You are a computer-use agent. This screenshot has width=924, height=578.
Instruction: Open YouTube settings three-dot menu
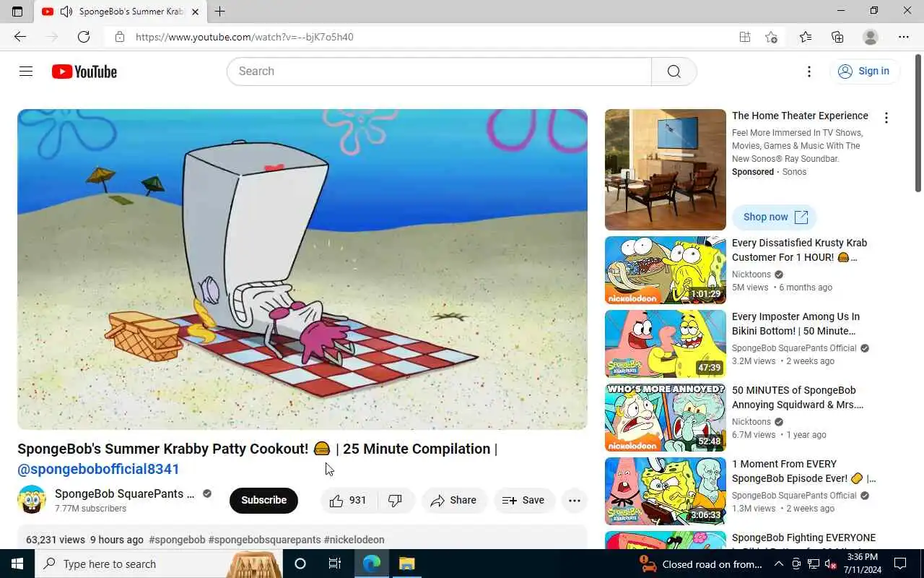809,71
